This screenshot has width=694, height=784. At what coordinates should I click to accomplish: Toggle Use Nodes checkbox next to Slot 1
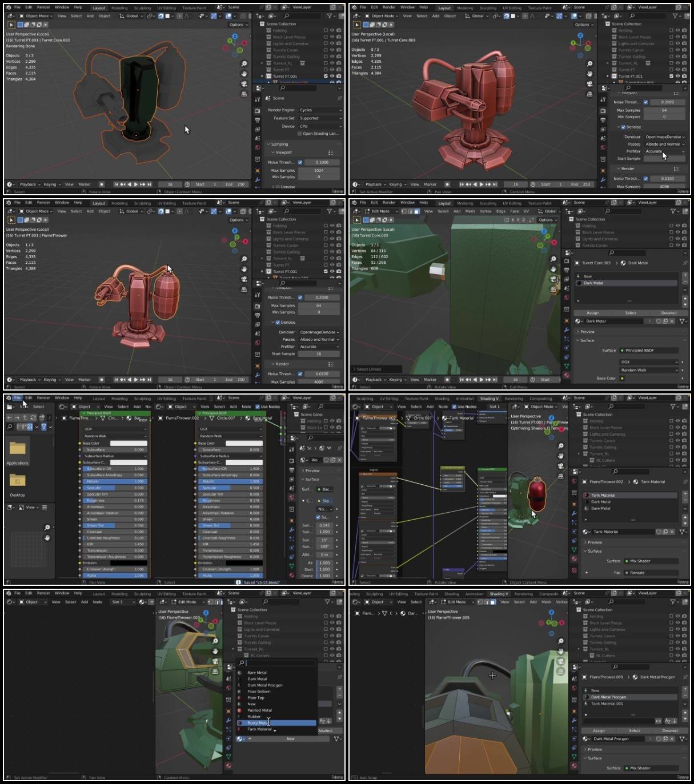[455, 407]
